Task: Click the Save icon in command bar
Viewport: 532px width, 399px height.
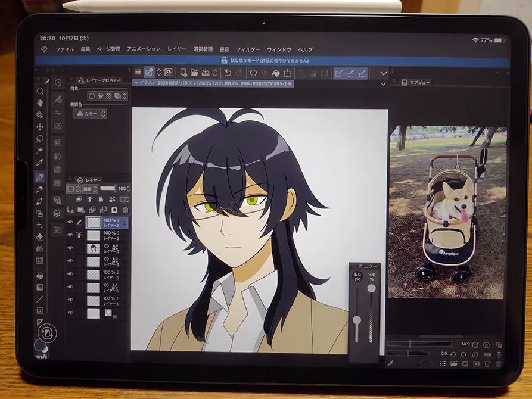Action: [x=206, y=73]
